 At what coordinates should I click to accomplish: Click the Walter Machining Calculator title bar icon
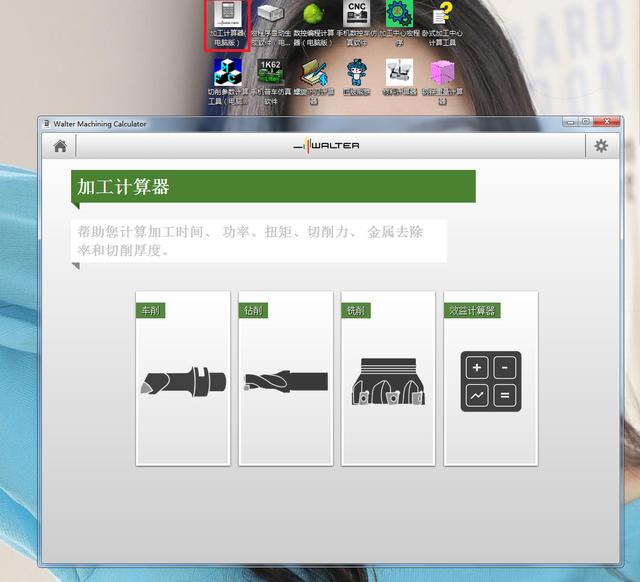(x=47, y=124)
